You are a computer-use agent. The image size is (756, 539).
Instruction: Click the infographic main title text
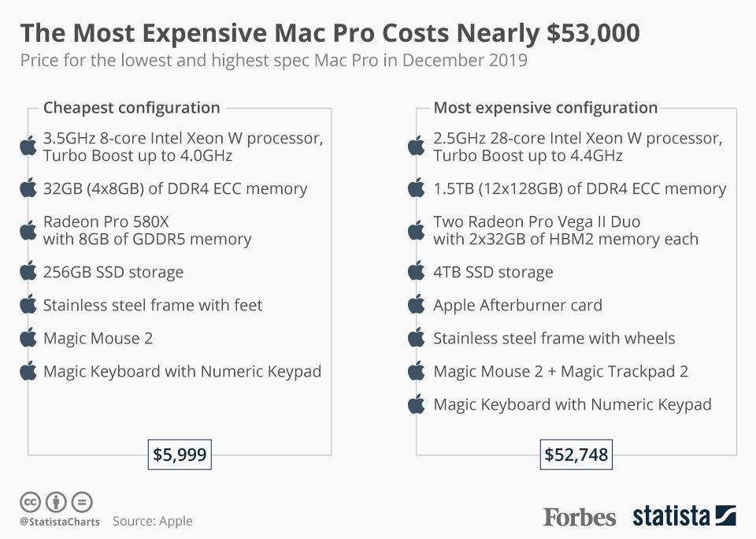329,33
